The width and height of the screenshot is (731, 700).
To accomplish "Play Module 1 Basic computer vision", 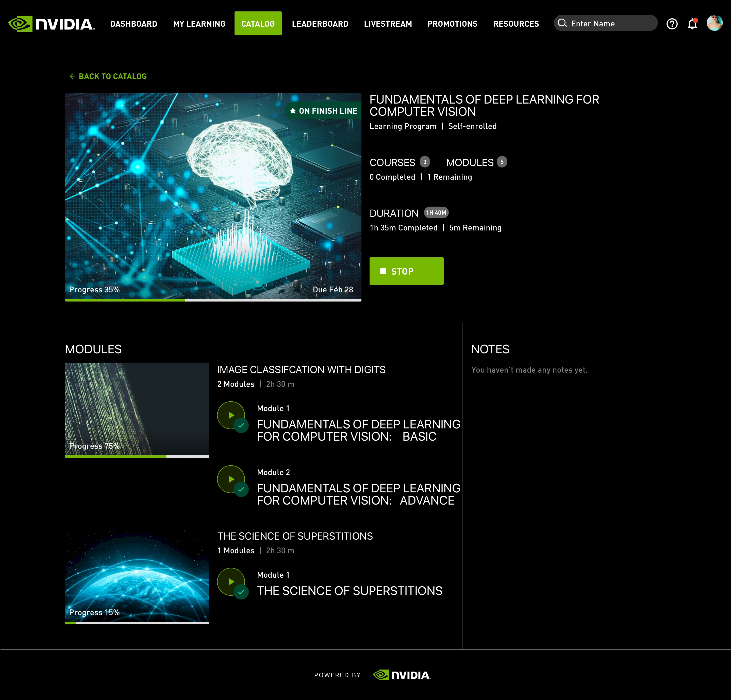I will (231, 415).
